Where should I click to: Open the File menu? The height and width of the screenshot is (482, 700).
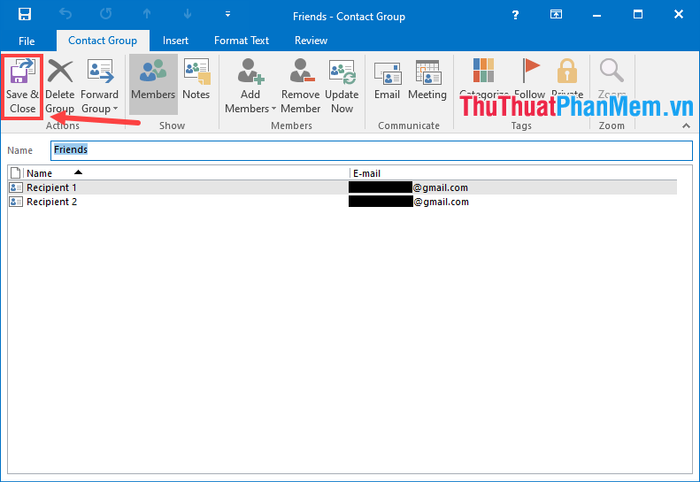tap(27, 41)
